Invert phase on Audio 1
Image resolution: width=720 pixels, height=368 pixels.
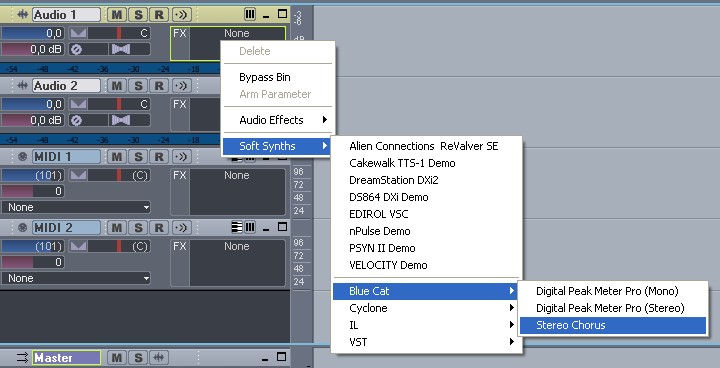point(76,49)
